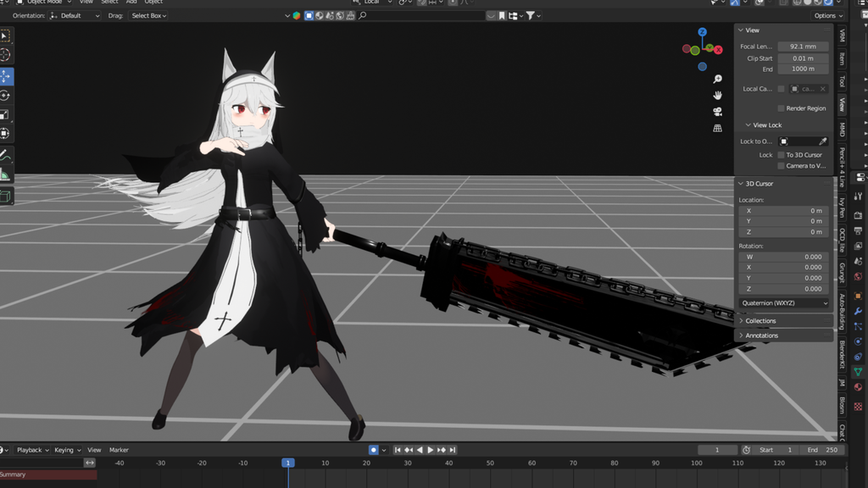Activate the Scale tool
Image resolution: width=868 pixels, height=488 pixels.
pos(6,114)
